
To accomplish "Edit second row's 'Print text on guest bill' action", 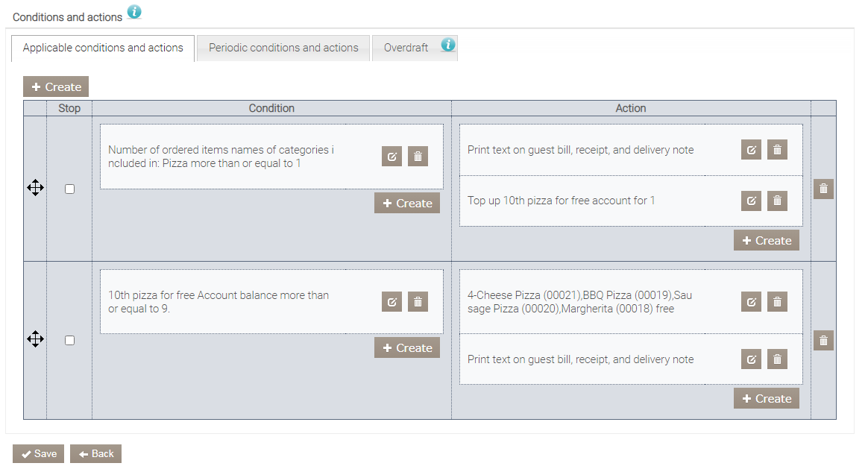I will (751, 359).
